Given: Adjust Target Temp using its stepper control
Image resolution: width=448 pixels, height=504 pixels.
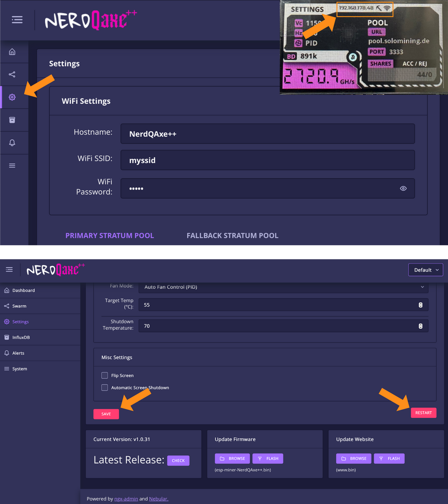Looking at the screenshot, I should 420,305.
